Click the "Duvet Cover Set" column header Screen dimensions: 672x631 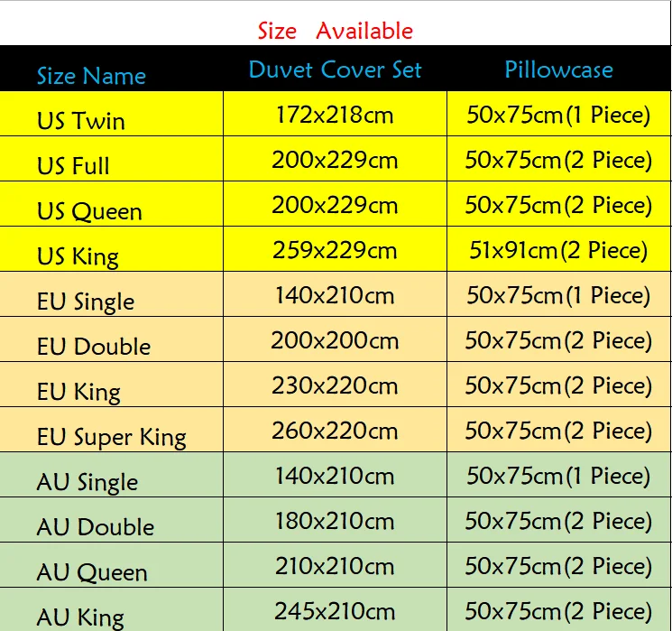click(335, 70)
